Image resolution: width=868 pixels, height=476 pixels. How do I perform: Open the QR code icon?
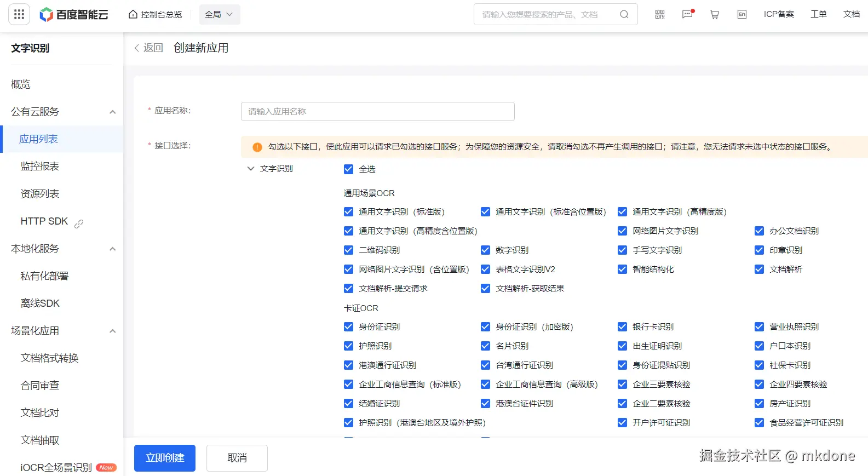pyautogui.click(x=660, y=14)
